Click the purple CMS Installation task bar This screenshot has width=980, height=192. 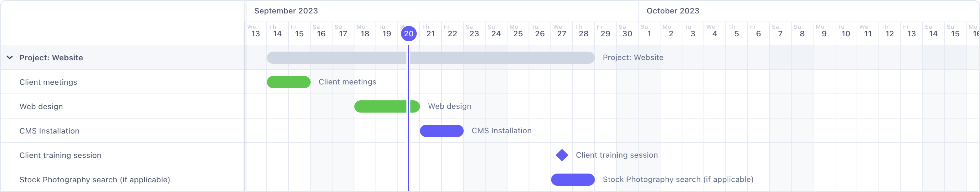(x=441, y=131)
